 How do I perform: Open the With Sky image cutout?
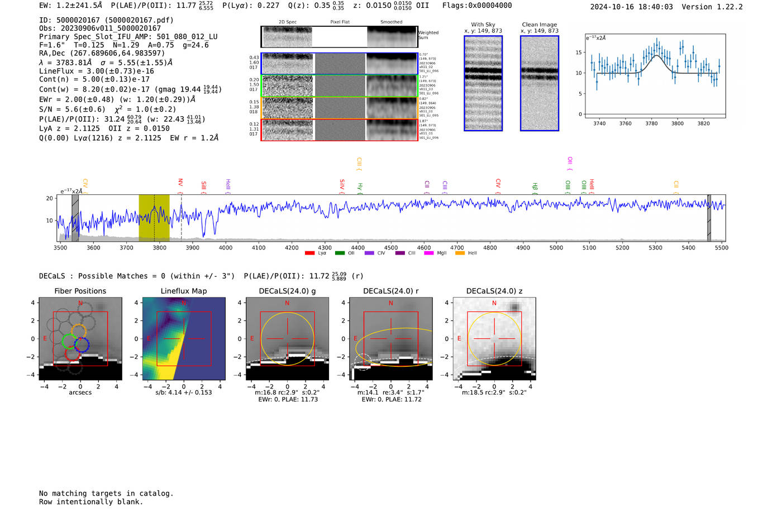[483, 83]
